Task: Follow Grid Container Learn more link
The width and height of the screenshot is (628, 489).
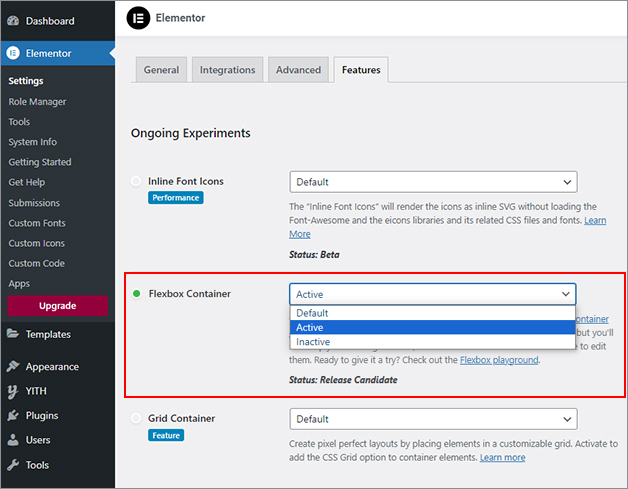Action: tap(502, 457)
